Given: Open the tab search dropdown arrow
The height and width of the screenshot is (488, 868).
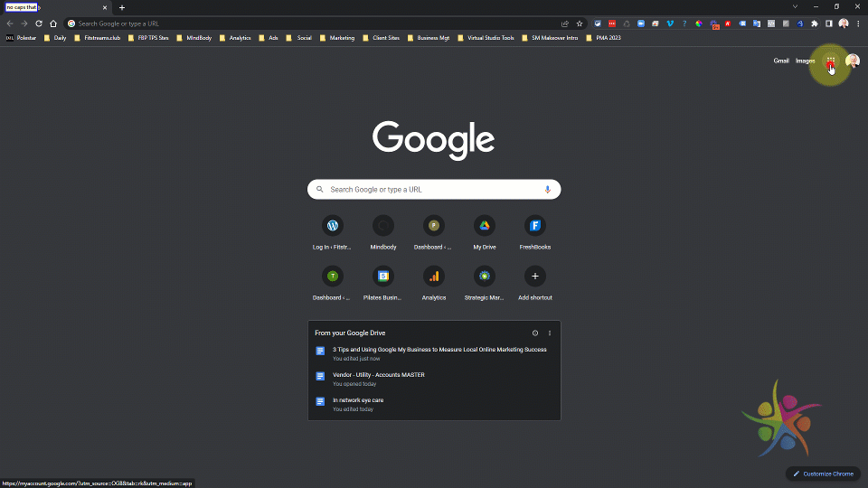Looking at the screenshot, I should coord(795,7).
